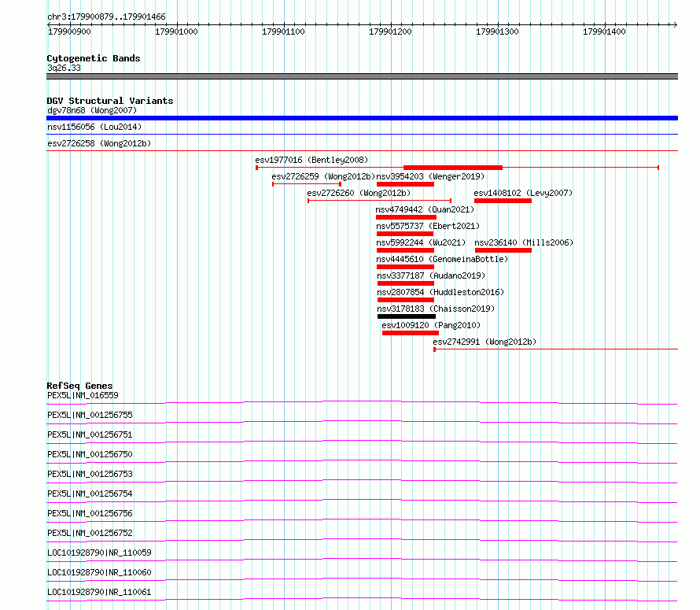Click the esv2726260 thin red feature line

tap(379, 201)
